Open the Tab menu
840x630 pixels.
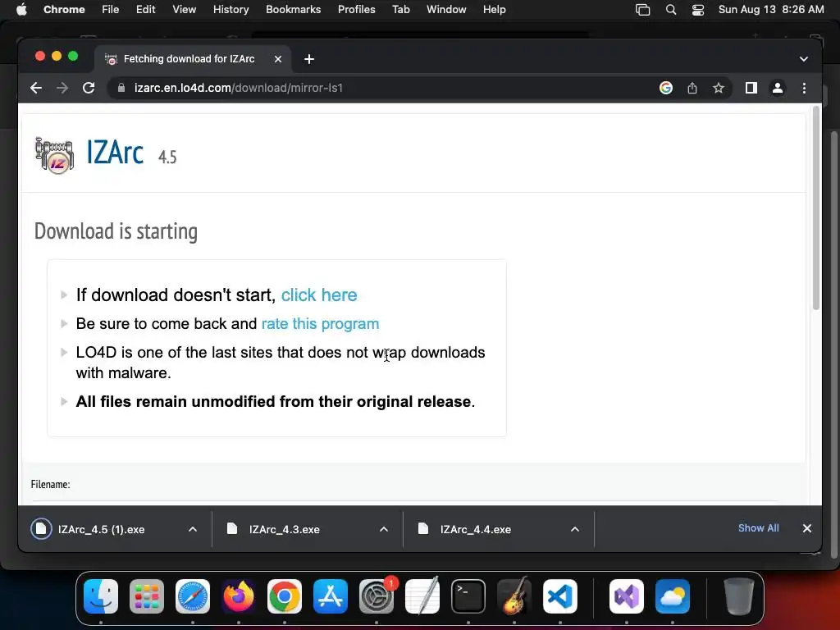coord(400,10)
